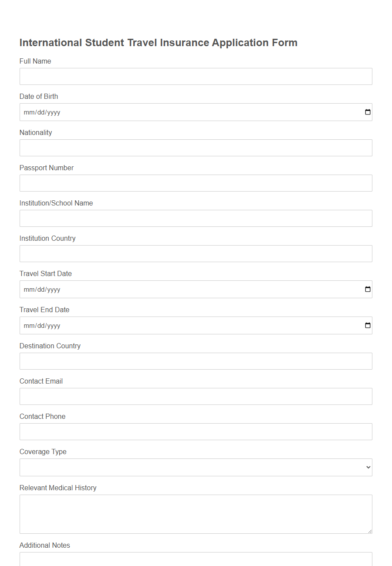
Task: Focus the Travel End Date input
Action: [x=174, y=325]
